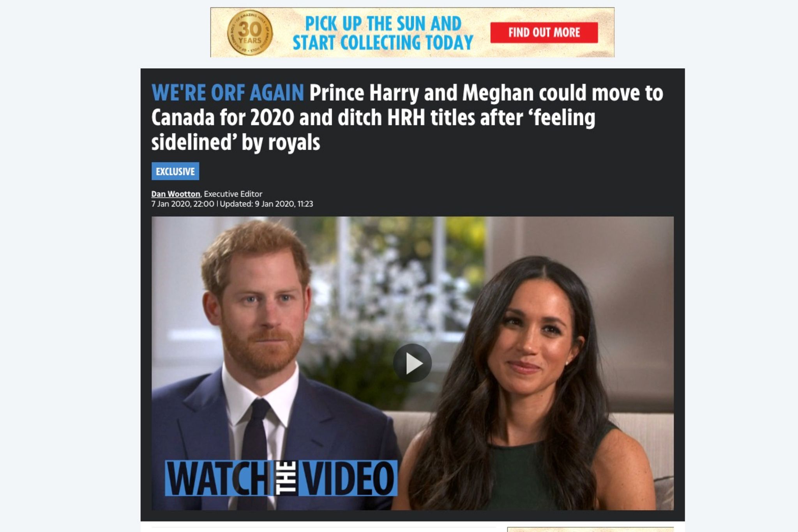Click the Pick Up The Sun banner text

tap(383, 33)
